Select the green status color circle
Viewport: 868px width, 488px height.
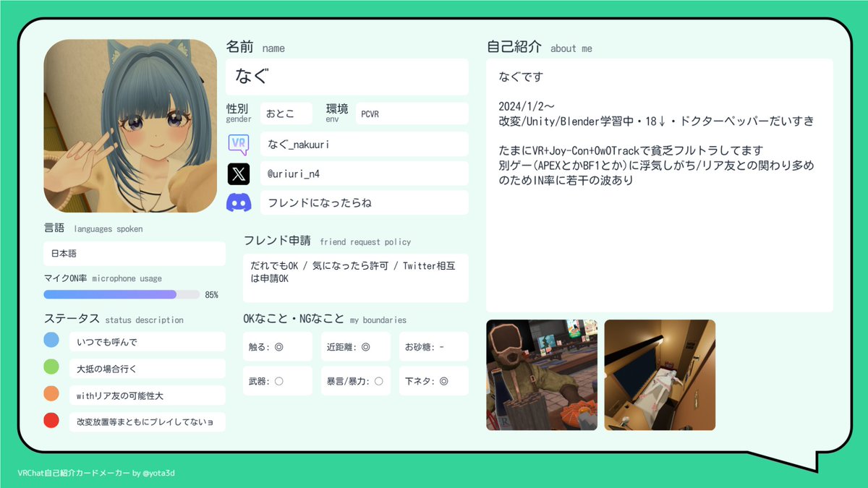tap(51, 367)
